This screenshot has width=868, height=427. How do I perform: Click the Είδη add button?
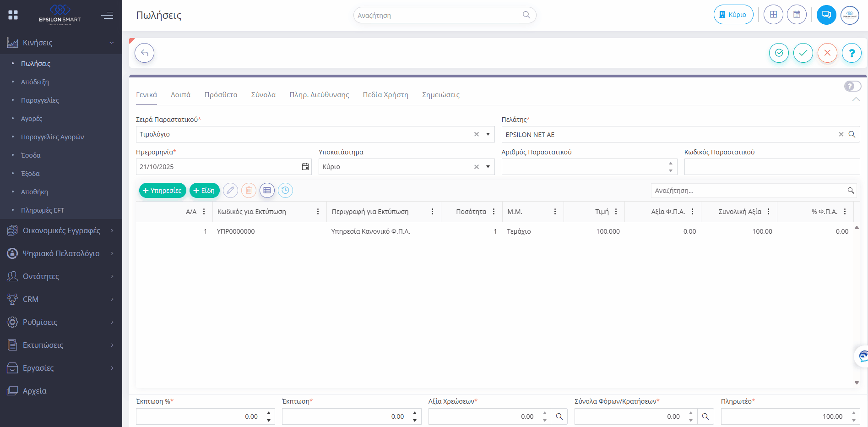tap(204, 191)
